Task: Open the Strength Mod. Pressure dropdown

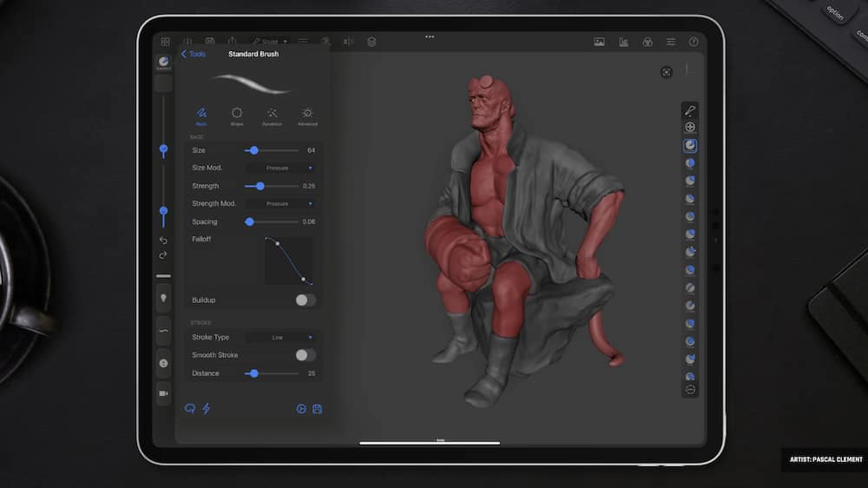Action: click(279, 204)
